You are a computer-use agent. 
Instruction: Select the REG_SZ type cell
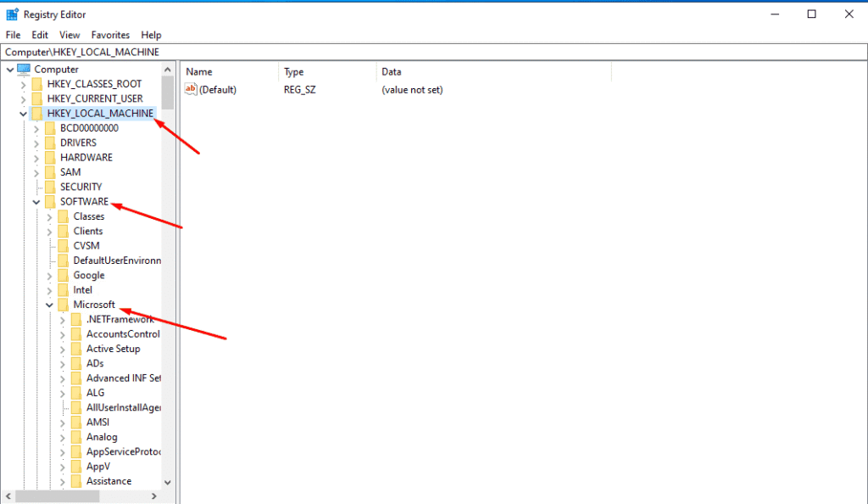tap(300, 90)
